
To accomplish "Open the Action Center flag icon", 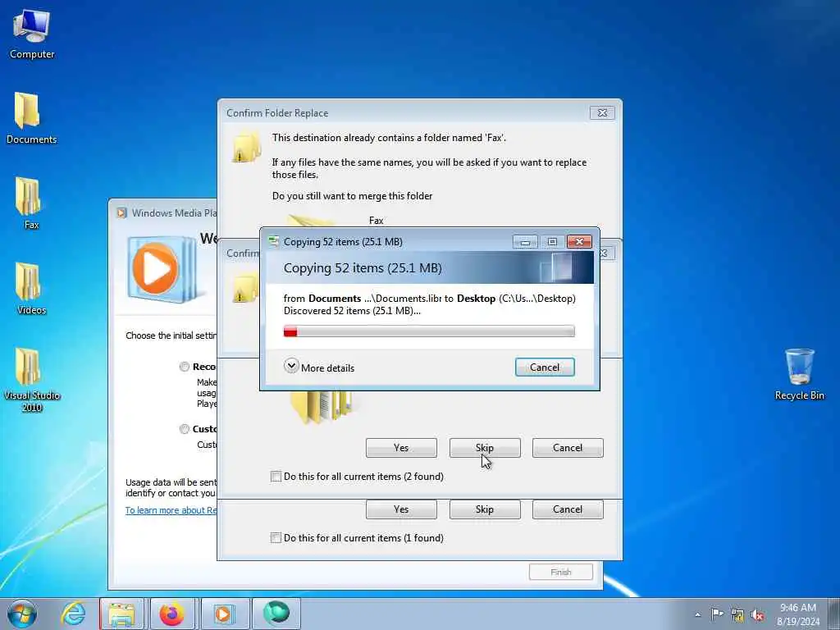I will pos(717,614).
